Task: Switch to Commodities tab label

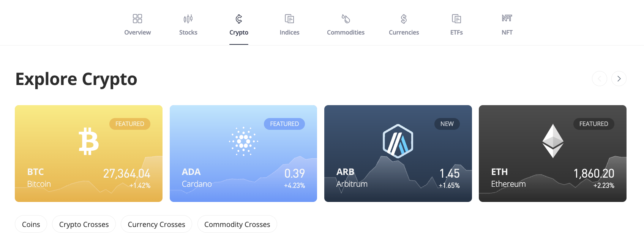Action: (x=346, y=33)
